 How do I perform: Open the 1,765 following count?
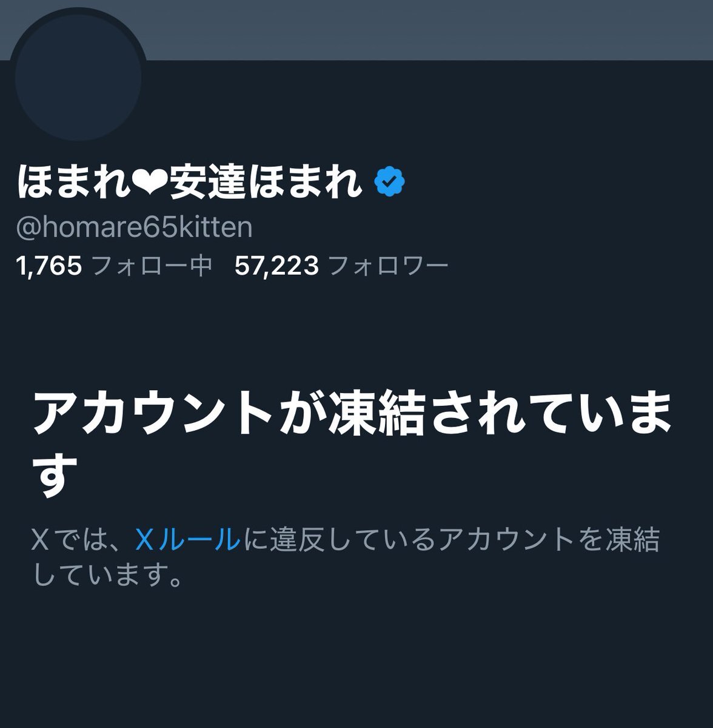50,266
